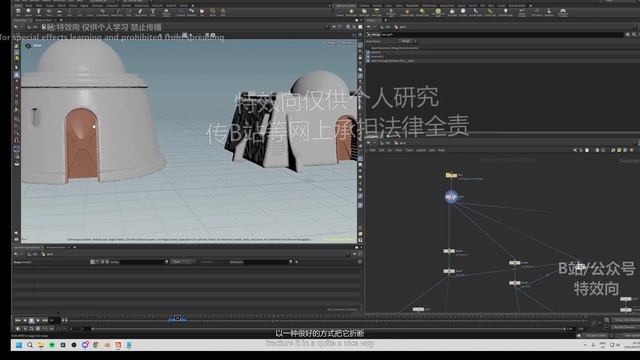Viewport: 640px width, 360px height.
Task: Toggle the third merge input enable checkbox
Action: [368, 60]
